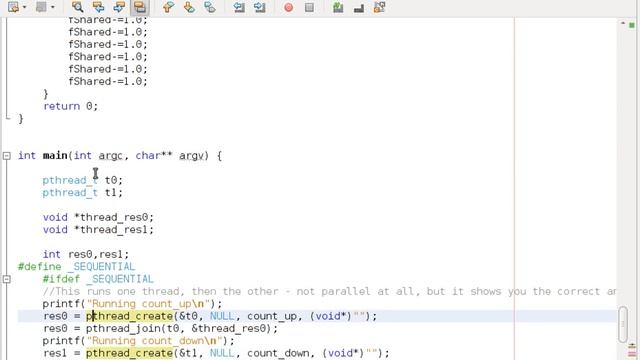This screenshot has height=360, width=640.
Task: Click the navigate-back editor icon at toolbar start
Action: tap(13, 7)
